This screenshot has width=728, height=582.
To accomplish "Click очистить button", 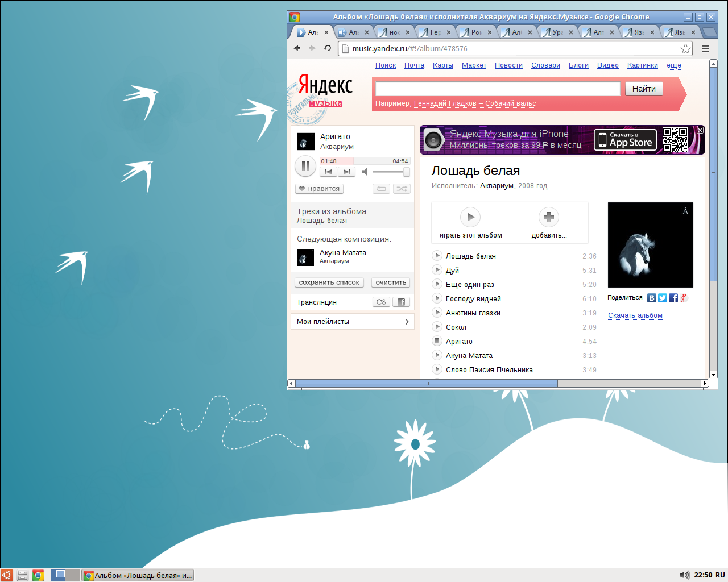I will (x=391, y=282).
